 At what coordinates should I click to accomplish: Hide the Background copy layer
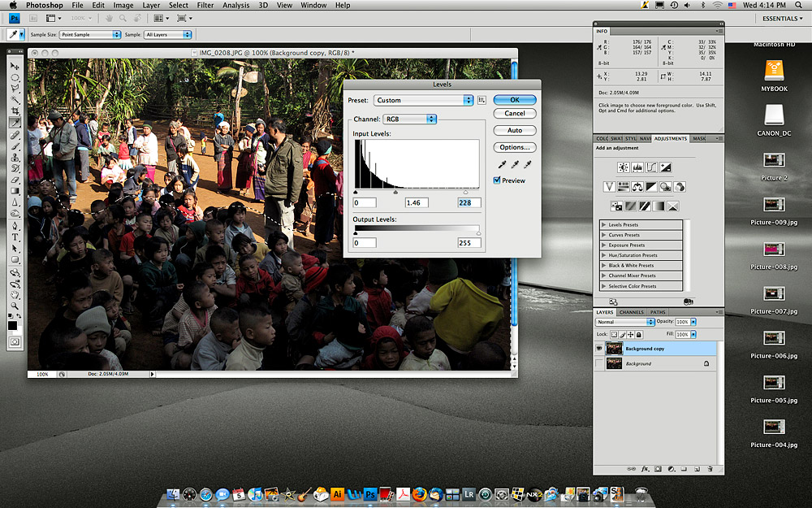point(600,349)
